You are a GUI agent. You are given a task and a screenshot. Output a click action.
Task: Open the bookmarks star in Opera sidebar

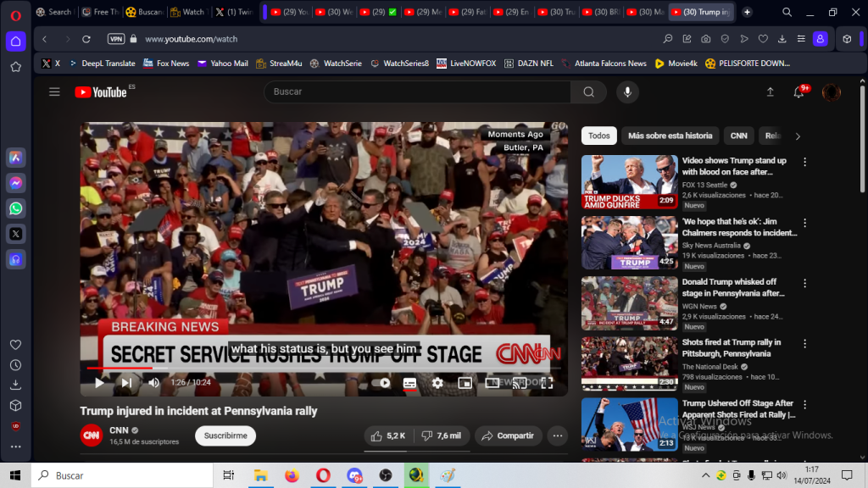[x=15, y=67]
